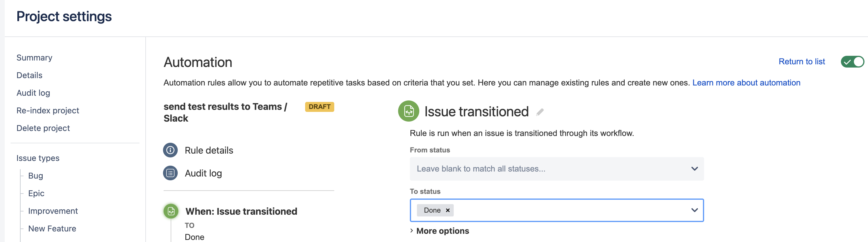Remove the Done status chip with the x

coord(448,210)
